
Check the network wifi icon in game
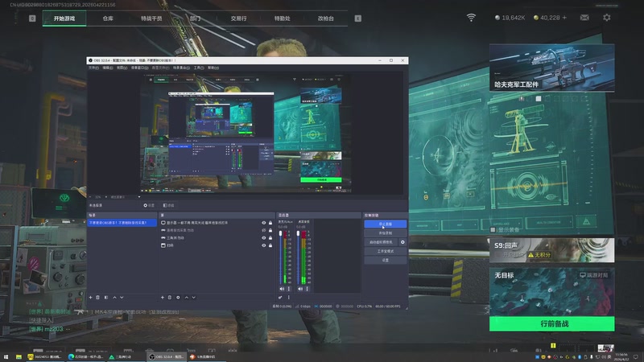pos(471,17)
